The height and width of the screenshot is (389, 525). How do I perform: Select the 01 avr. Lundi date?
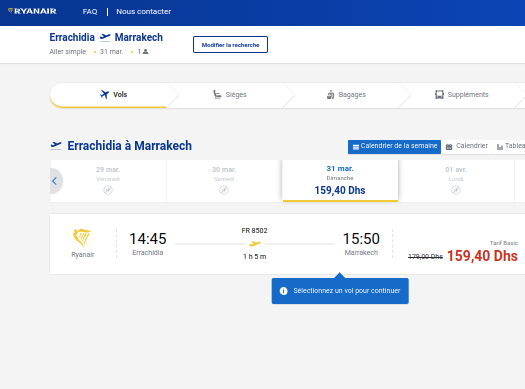[456, 181]
